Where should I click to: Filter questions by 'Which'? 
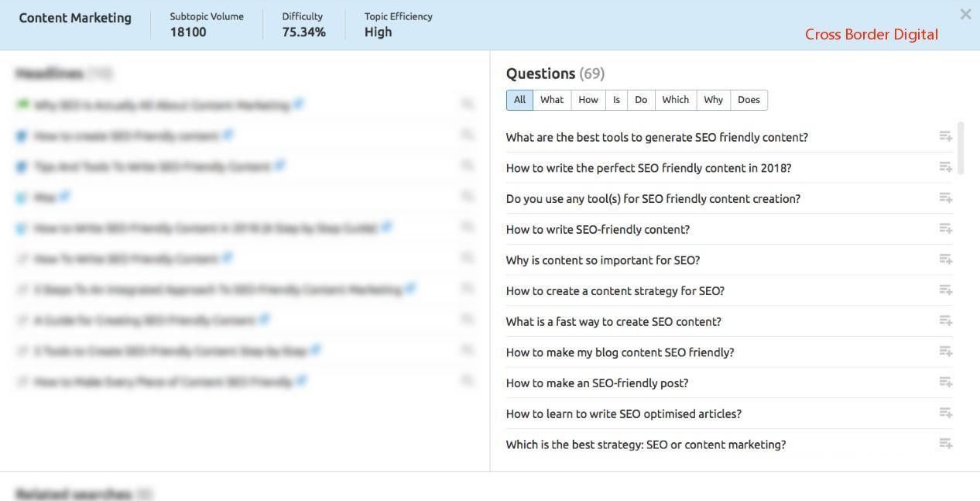(675, 100)
